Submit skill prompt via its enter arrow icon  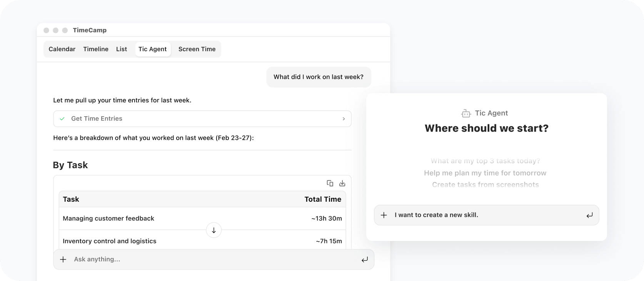pyautogui.click(x=590, y=215)
